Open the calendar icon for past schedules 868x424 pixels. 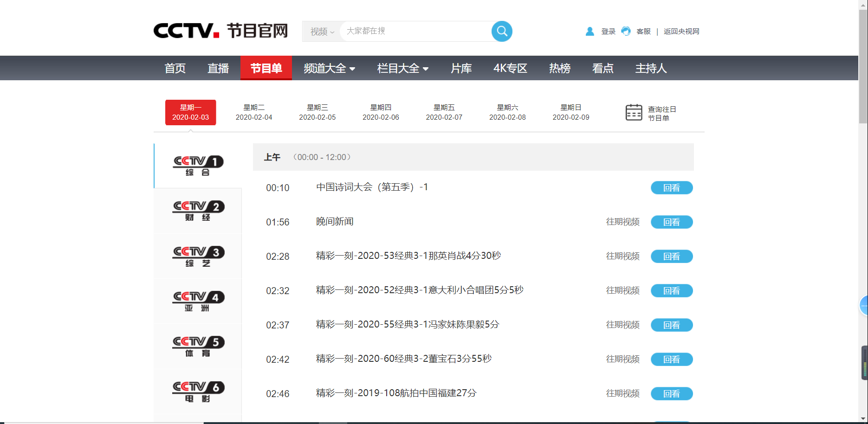634,112
